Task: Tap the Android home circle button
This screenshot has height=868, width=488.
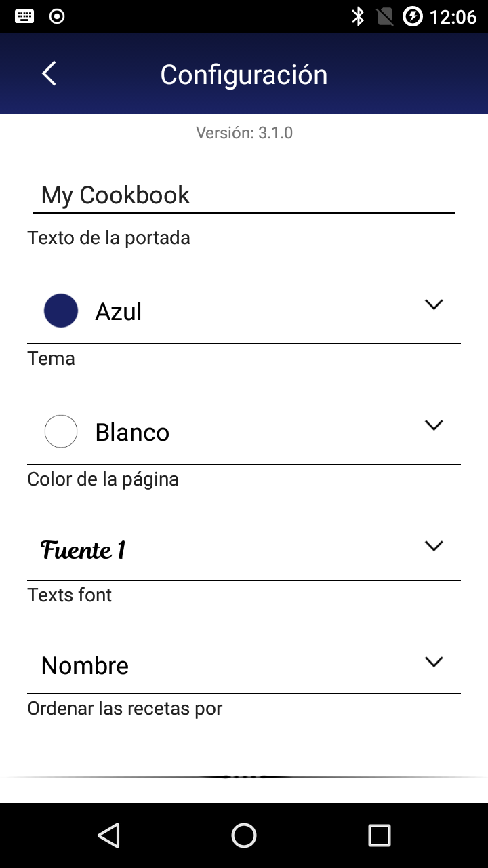Action: (244, 835)
